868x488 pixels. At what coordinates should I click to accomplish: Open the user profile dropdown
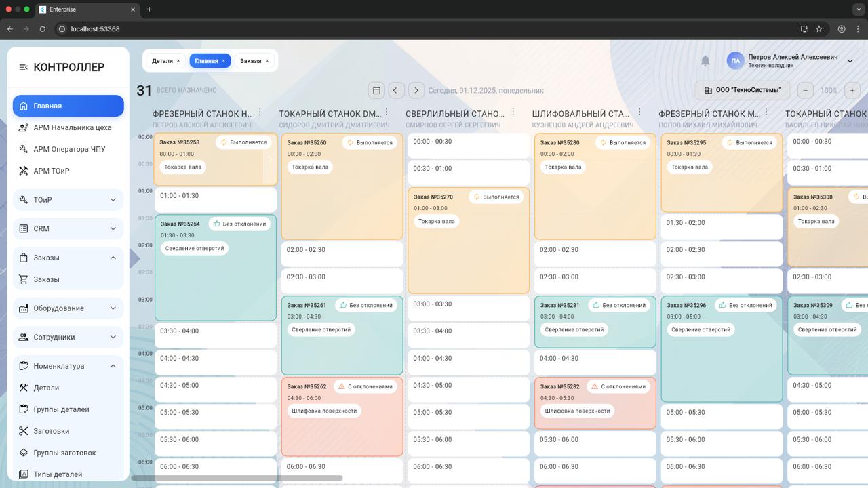pos(850,61)
